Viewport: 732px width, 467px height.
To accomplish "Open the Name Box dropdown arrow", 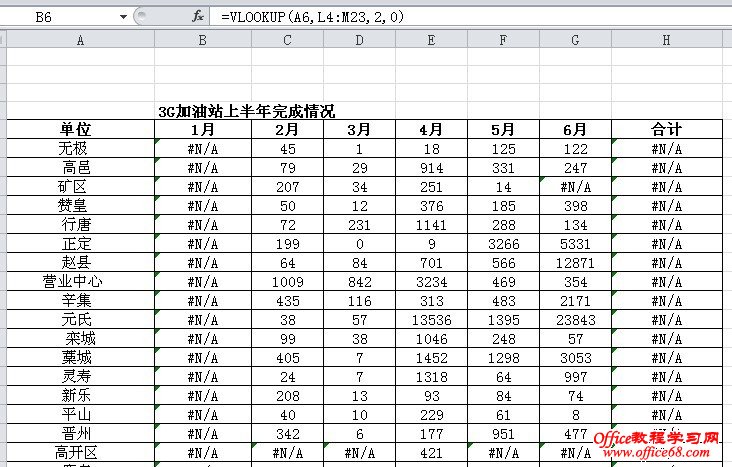I will (123, 17).
